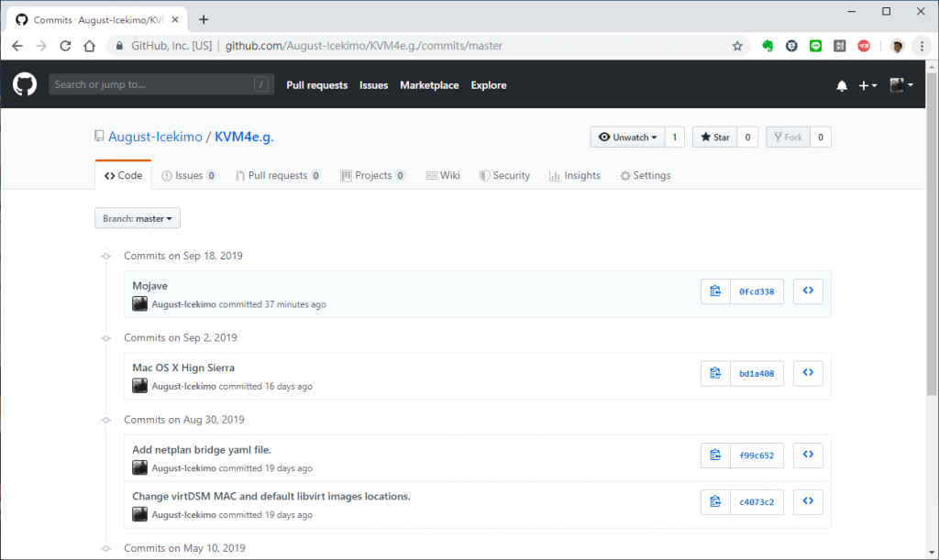Click author avatar on virtDSM MAC commit
Viewport: 939px width, 560px height.
[139, 514]
